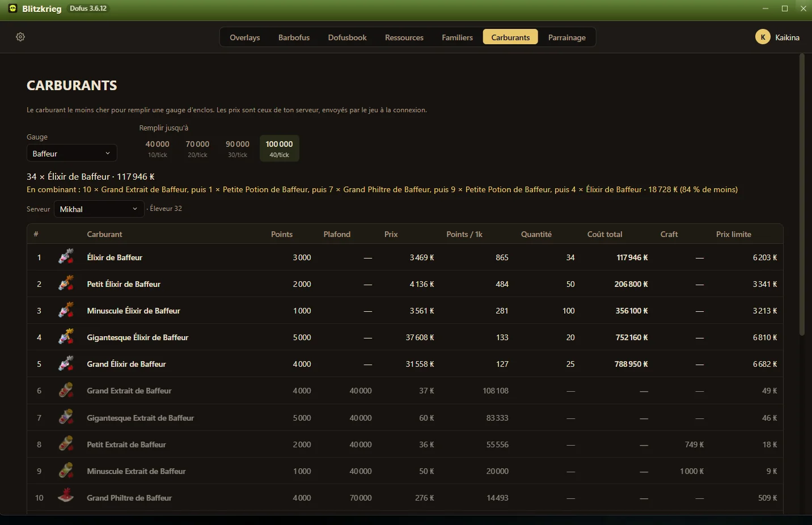This screenshot has width=812, height=525.
Task: Sort by the Coût total column header
Action: point(604,234)
